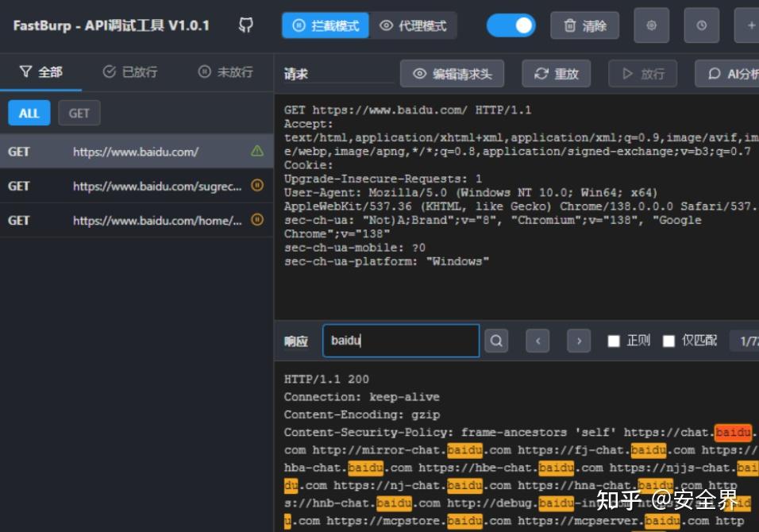
Task: Click the 'HTTP/1.1 200' response status line
Action: coord(326,380)
